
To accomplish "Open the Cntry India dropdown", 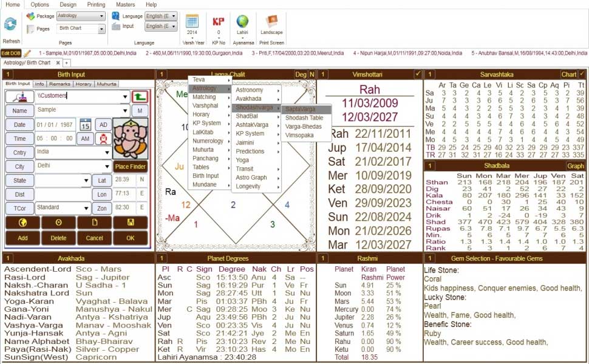I will [107, 152].
